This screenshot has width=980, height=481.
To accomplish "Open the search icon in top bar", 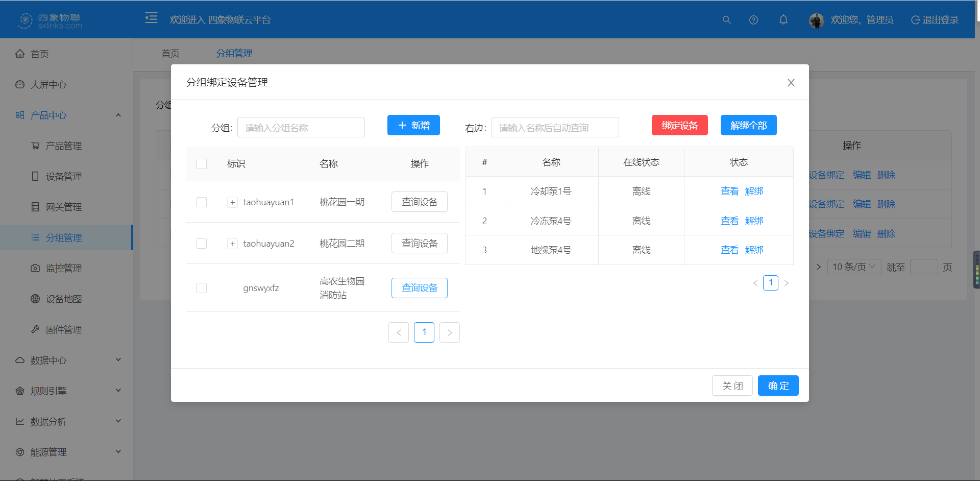I will [726, 20].
